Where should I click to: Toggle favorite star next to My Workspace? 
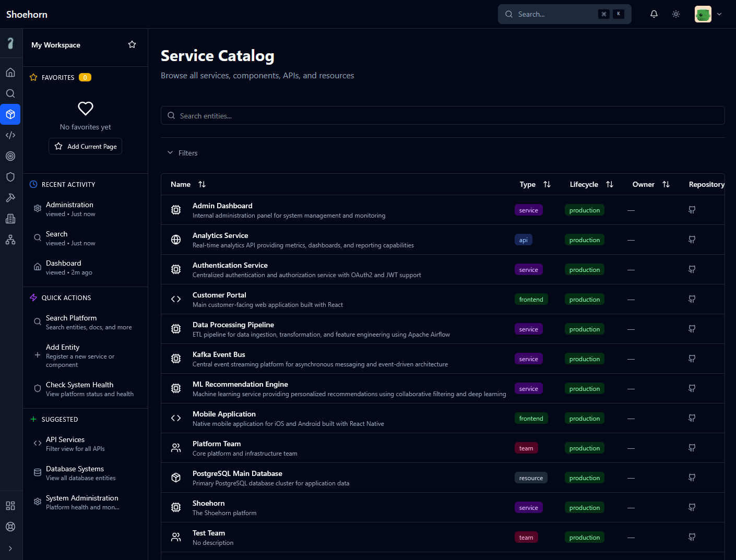coord(132,45)
